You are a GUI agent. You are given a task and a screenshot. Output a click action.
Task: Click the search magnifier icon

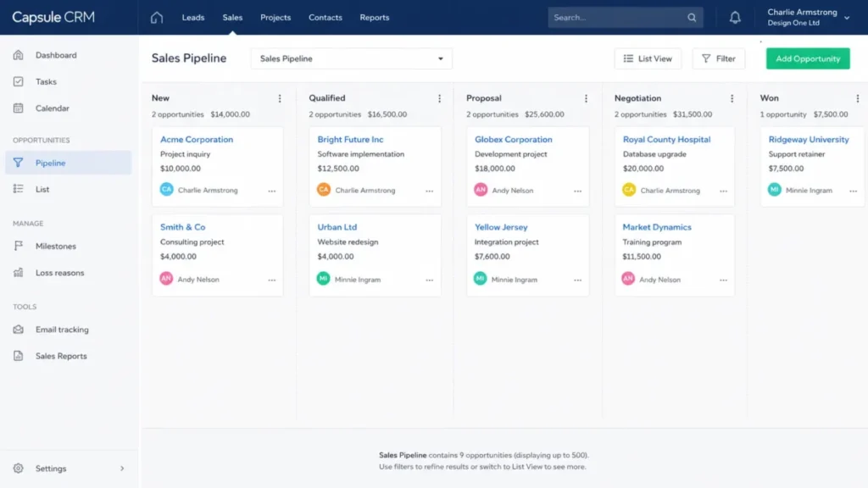coord(692,18)
